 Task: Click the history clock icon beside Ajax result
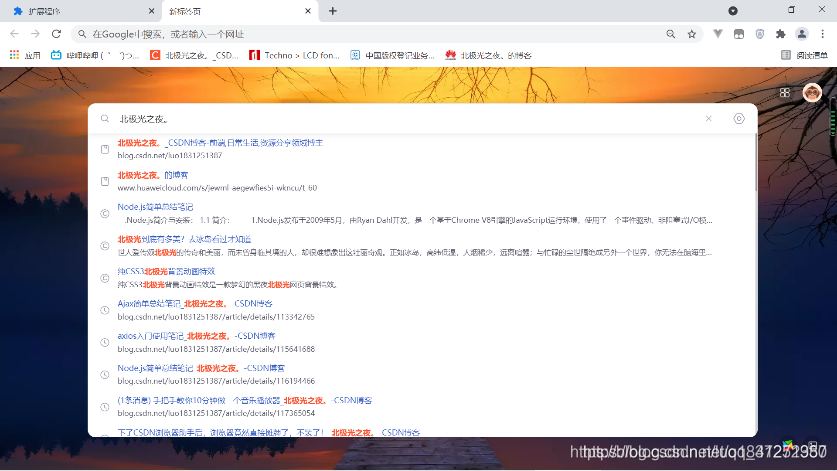pos(105,310)
